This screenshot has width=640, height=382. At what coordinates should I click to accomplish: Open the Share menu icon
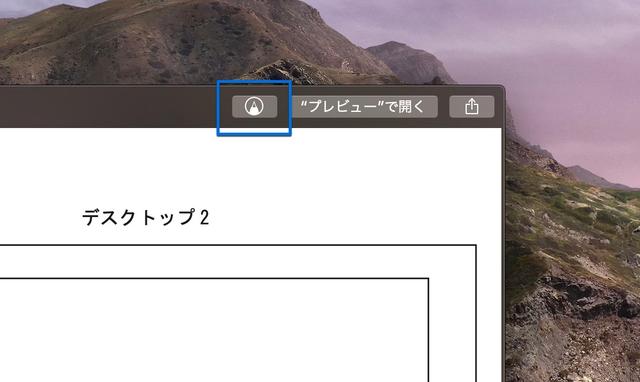(x=471, y=107)
